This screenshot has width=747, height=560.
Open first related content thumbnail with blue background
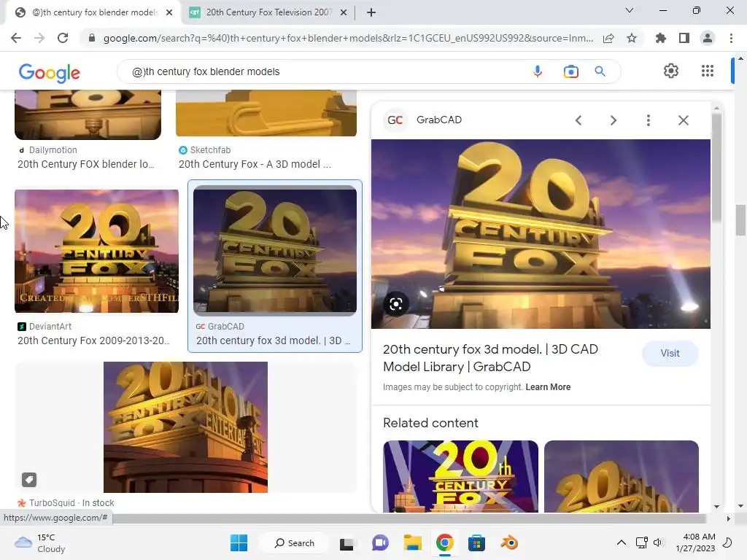(461, 476)
